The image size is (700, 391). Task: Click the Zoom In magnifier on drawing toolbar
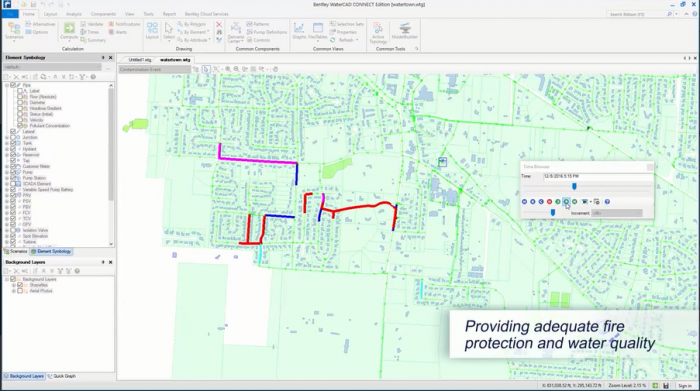(228, 69)
